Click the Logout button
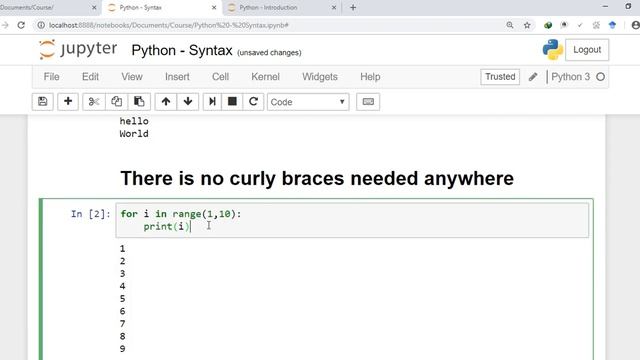Viewport: 640px width, 360px height. (x=587, y=50)
